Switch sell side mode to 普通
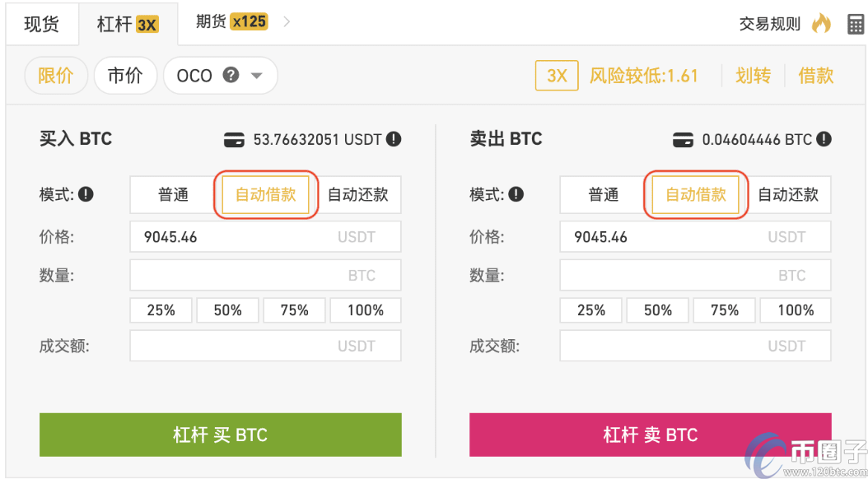The image size is (868, 479). click(x=602, y=194)
